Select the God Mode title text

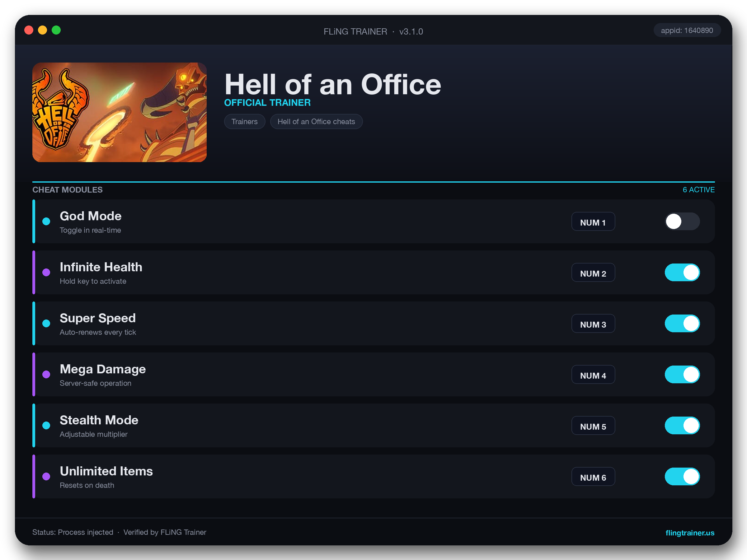pyautogui.click(x=91, y=216)
